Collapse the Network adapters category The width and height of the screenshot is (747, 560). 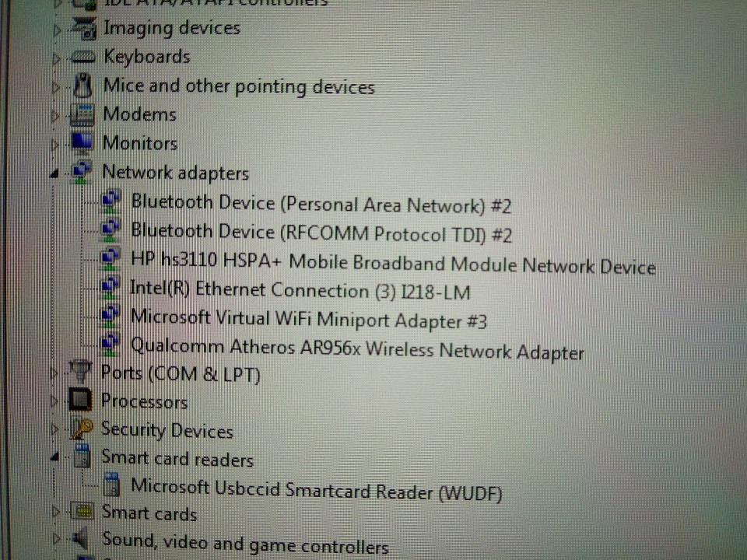[54, 173]
